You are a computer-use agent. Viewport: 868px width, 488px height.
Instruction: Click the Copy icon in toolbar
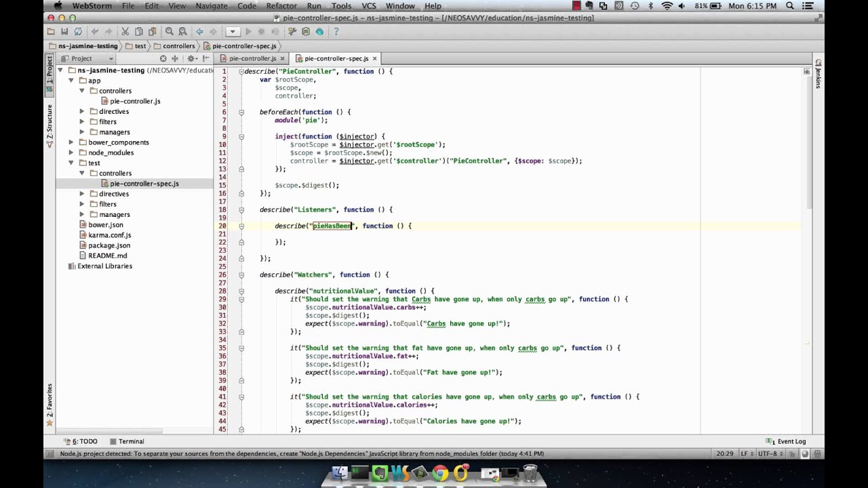pyautogui.click(x=139, y=32)
